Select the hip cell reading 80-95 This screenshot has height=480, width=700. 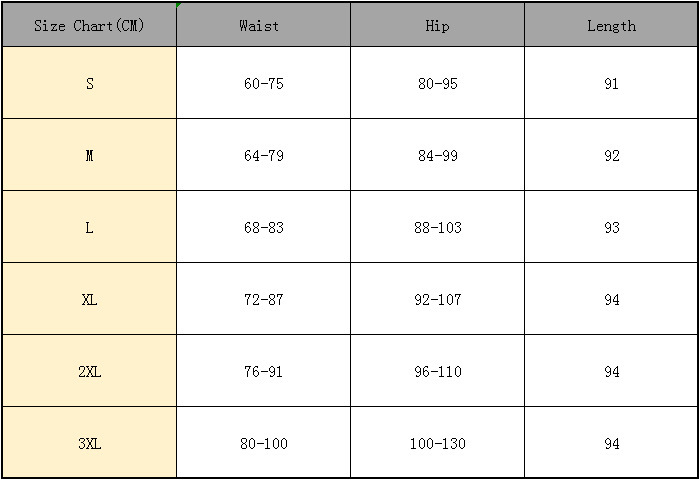pyautogui.click(x=437, y=84)
